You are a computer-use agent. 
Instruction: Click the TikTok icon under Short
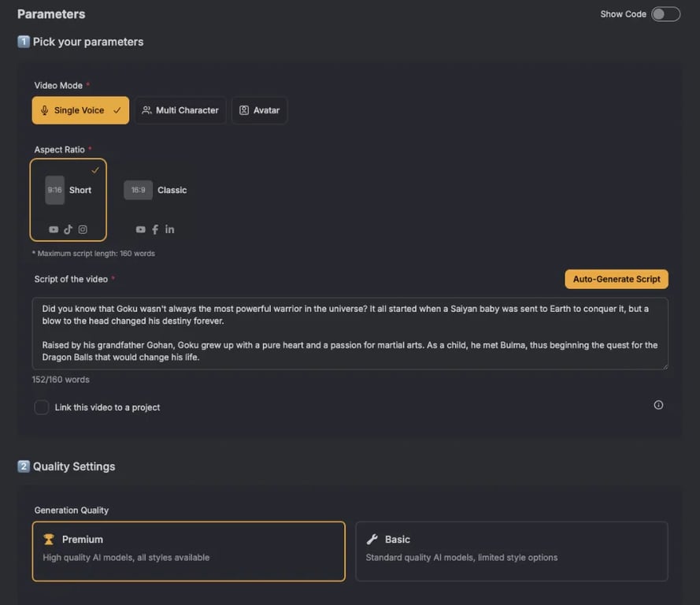69,229
